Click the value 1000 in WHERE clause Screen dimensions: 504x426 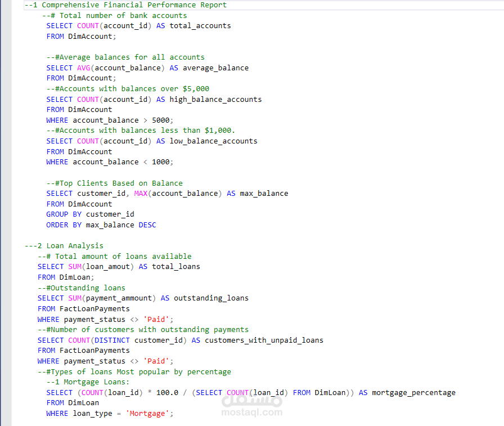(x=161, y=162)
